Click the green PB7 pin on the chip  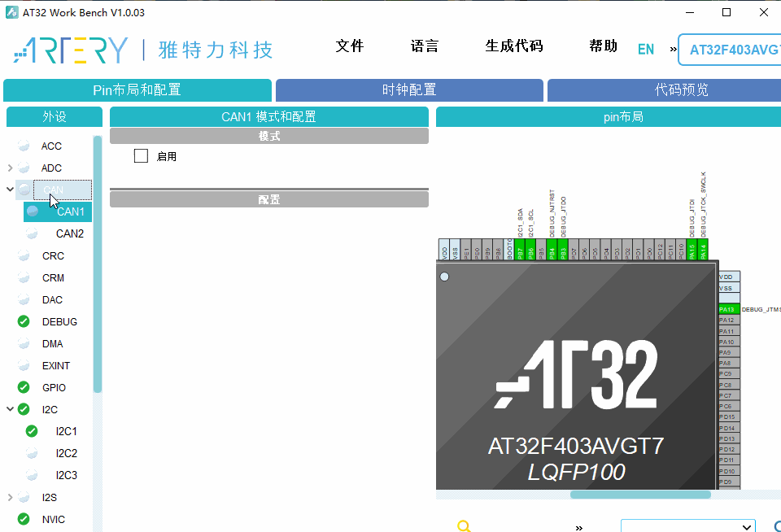pos(520,249)
